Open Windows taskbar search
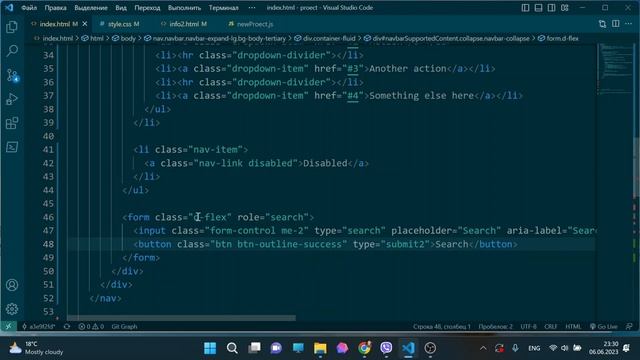The width and height of the screenshot is (640, 360). point(232,348)
